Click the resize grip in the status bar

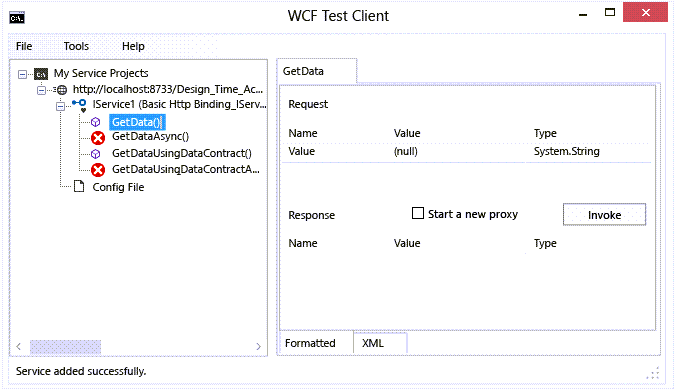tap(653, 373)
